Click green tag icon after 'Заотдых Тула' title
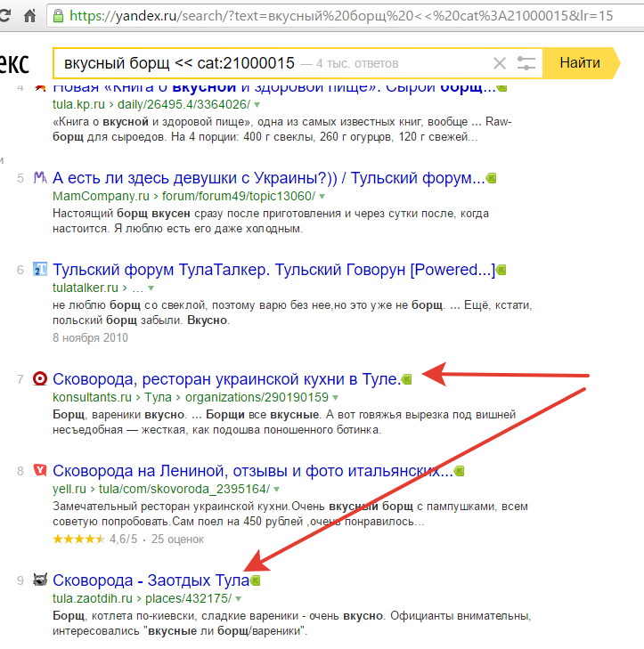The width and height of the screenshot is (644, 649). click(x=256, y=580)
